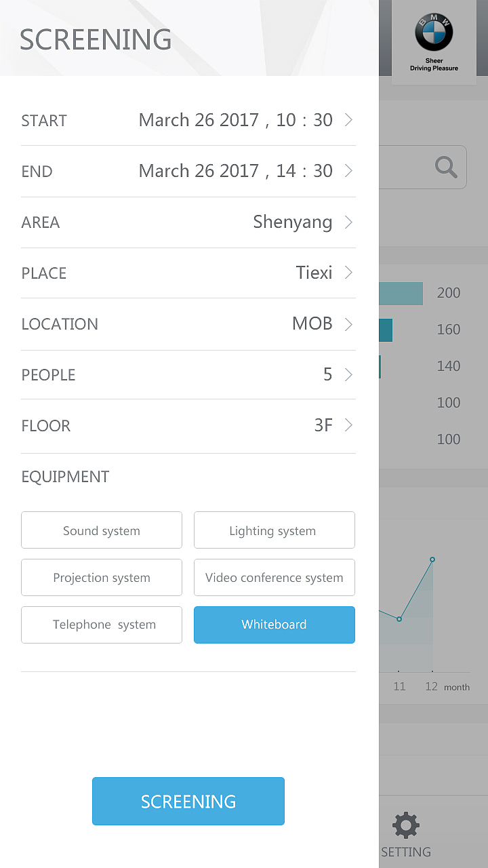This screenshot has width=488, height=868.
Task: Enable the Telephone system option
Action: coord(102,625)
